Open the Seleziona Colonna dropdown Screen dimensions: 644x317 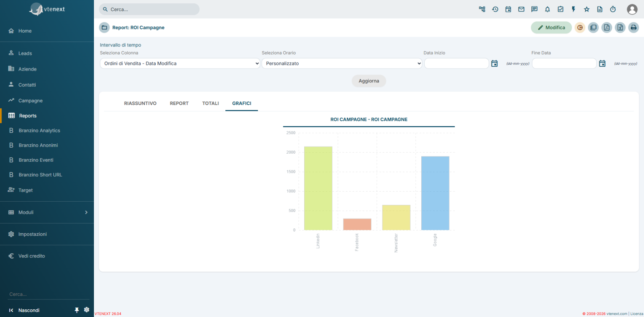[x=180, y=64]
